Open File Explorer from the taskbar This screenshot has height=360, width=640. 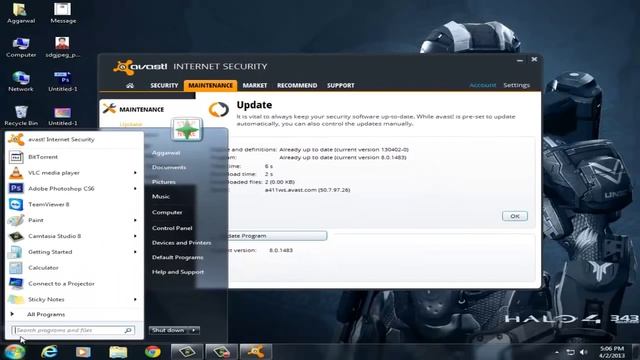(x=118, y=351)
